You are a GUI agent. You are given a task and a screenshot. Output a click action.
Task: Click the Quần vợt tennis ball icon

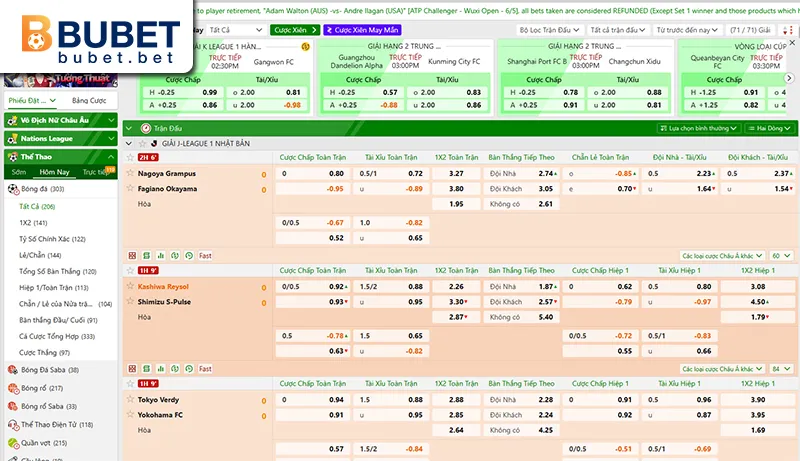click(13, 443)
